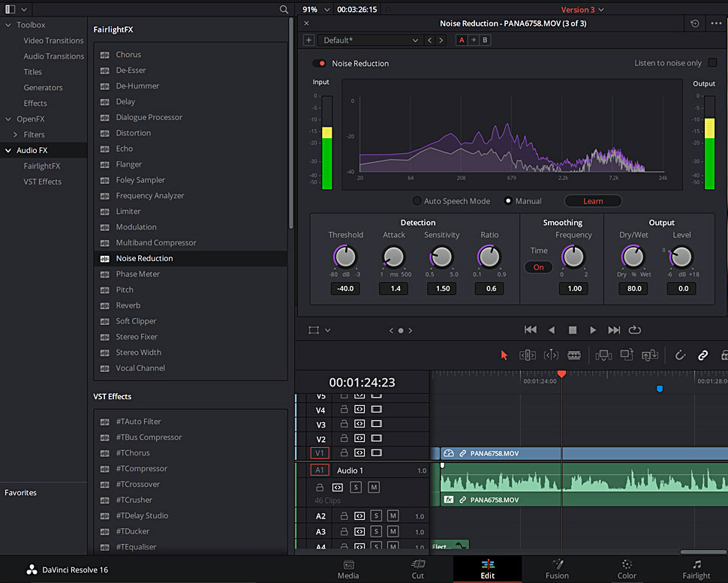Click the Overwrite Clip tool

click(x=627, y=355)
